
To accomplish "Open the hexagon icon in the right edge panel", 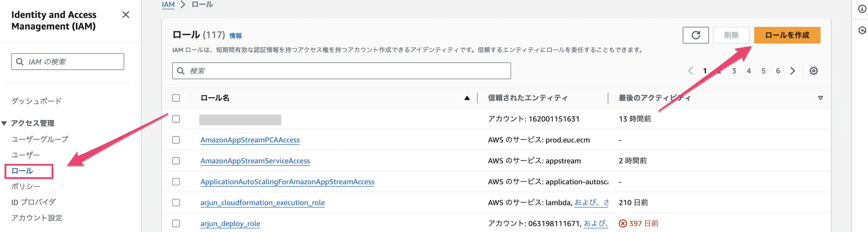I will (x=862, y=30).
